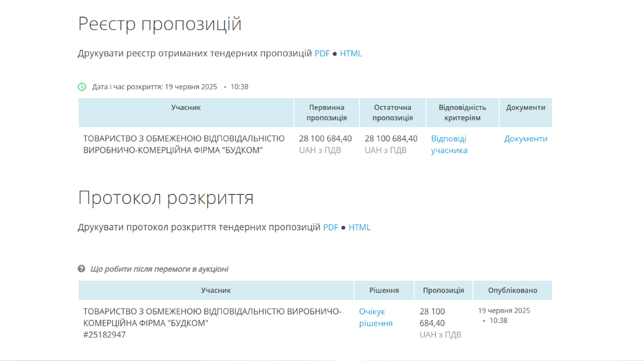The image size is (644, 361).
Task: Click the green clock icon beside disclosure date
Action: (82, 87)
